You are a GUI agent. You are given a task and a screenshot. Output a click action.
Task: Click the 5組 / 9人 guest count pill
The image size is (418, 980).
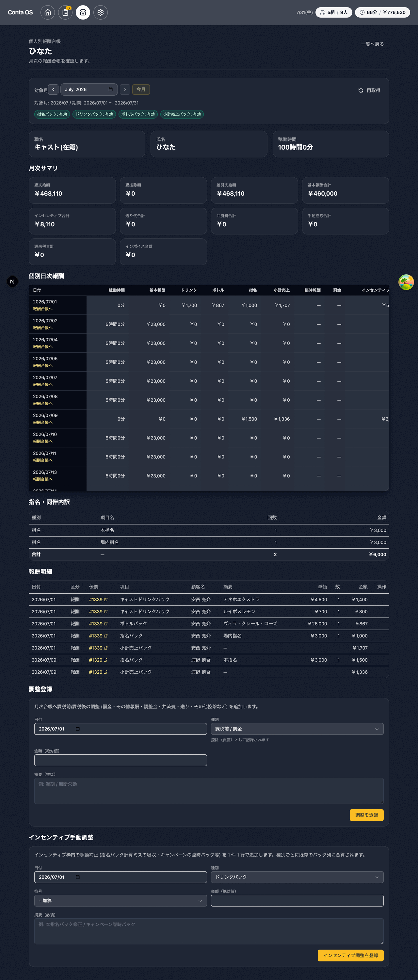334,12
